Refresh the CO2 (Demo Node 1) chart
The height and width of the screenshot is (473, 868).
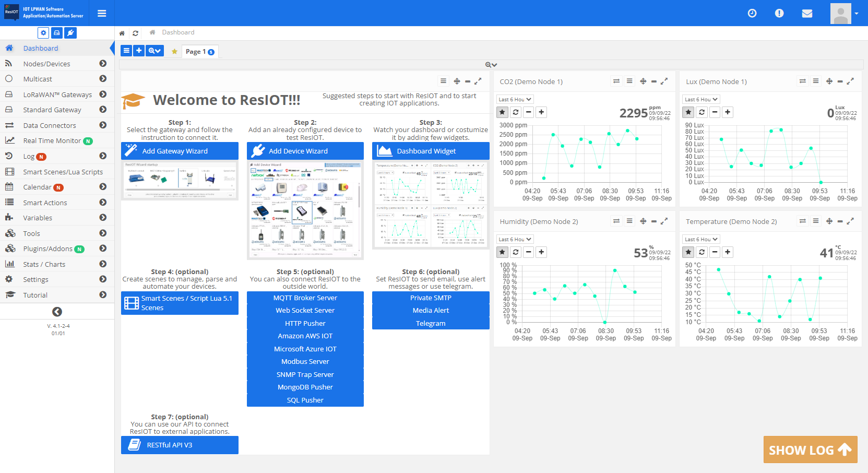pyautogui.click(x=516, y=112)
